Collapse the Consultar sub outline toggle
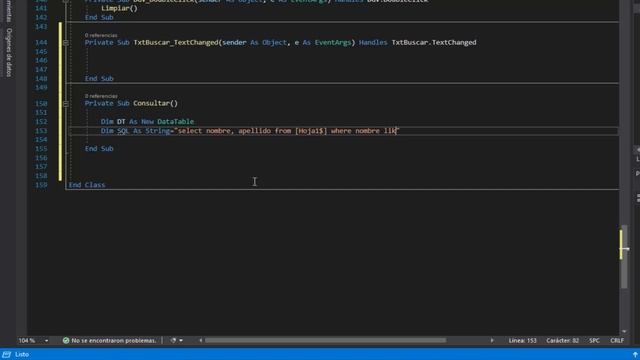640x360 pixels. coord(66,104)
